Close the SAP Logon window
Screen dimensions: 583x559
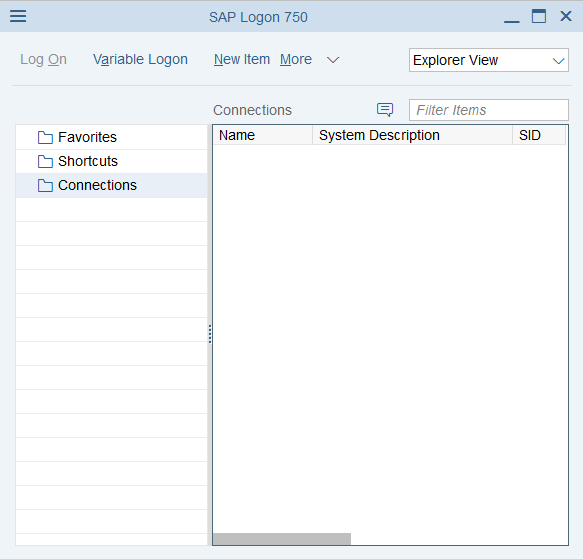566,16
